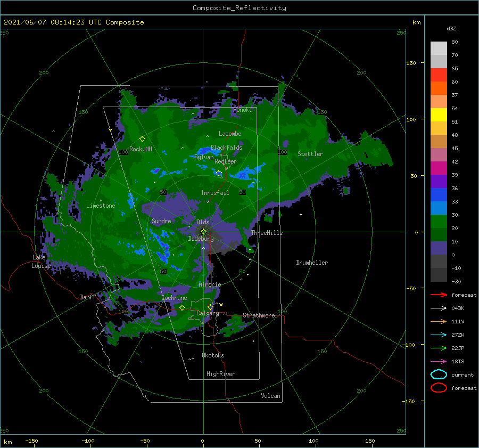This screenshot has width=479, height=448.
Task: Click the Stettler town label
Action: coord(310,154)
